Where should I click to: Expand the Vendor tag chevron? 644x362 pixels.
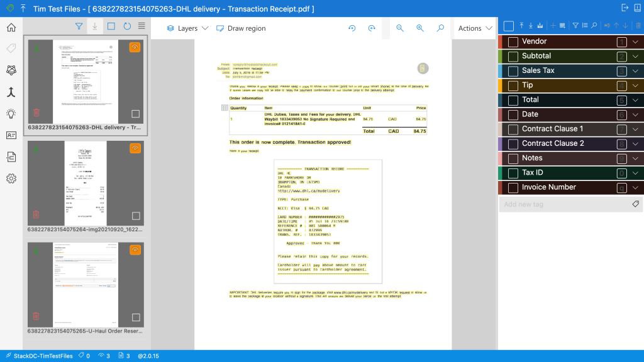point(635,41)
